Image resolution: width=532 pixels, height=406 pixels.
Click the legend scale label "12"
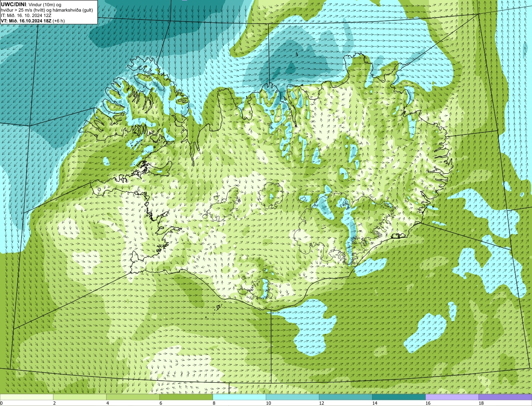(x=322, y=403)
